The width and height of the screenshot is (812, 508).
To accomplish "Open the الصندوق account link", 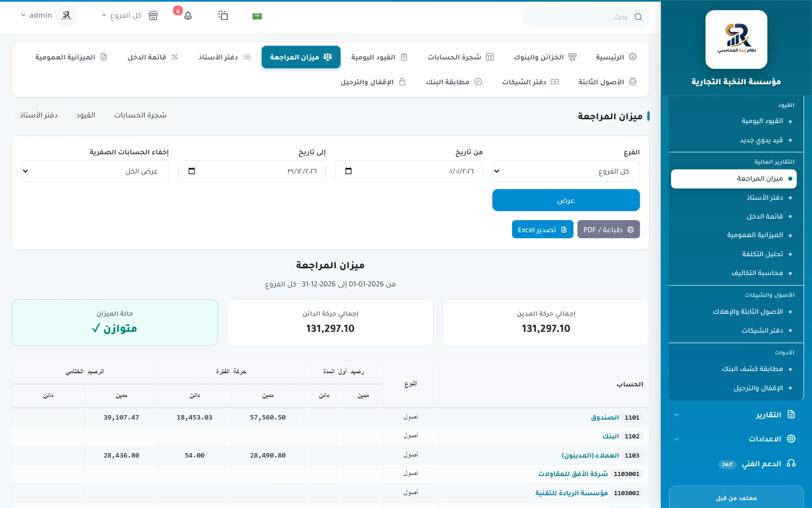I will (604, 417).
